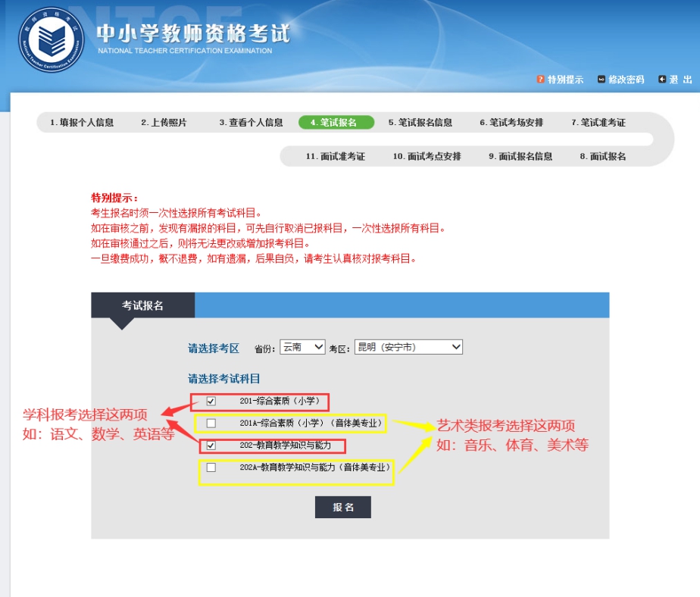Select the highlighted 4. 笔试报名 step

pos(336,123)
